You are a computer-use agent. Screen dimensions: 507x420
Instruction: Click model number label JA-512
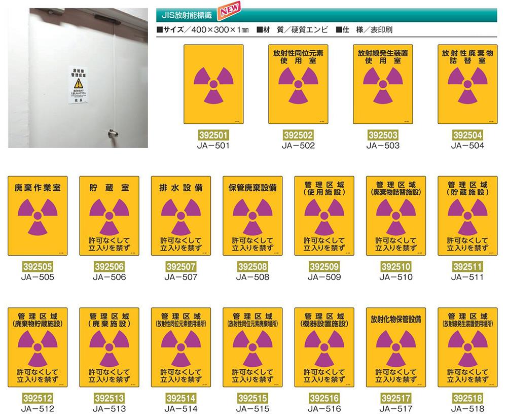click(38, 409)
